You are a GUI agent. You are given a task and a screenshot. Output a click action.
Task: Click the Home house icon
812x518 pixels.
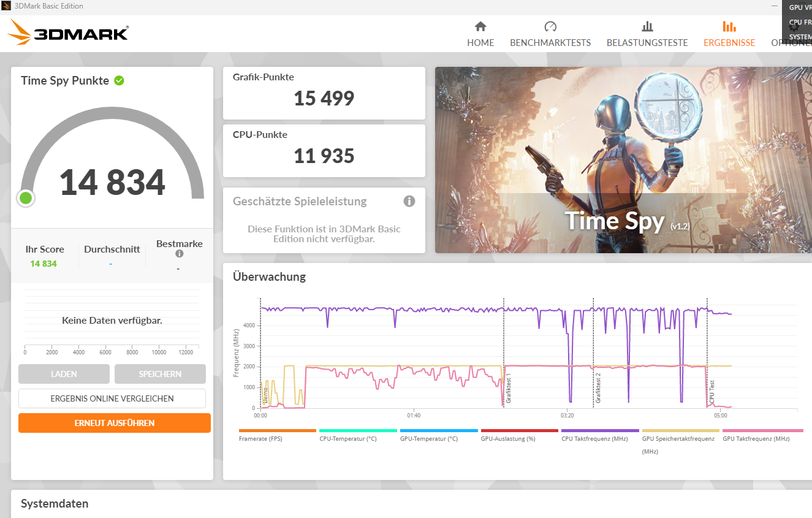pyautogui.click(x=480, y=26)
